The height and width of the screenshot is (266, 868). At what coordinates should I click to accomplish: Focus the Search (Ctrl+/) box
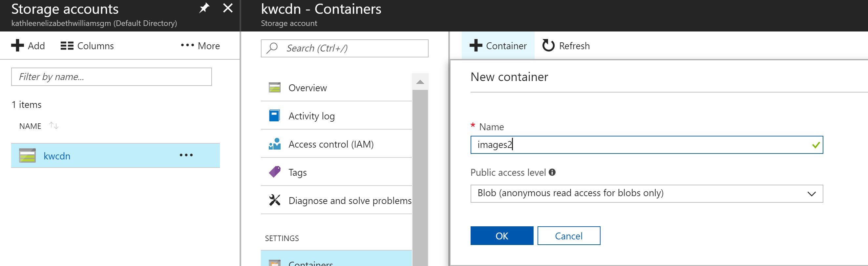pos(344,48)
